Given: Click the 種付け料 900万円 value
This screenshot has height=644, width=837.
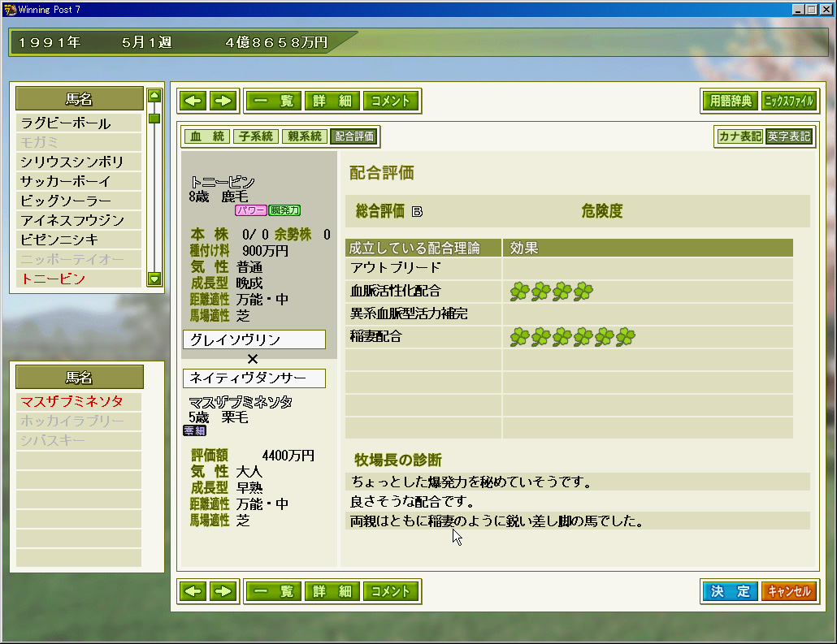Looking at the screenshot, I should point(265,251).
